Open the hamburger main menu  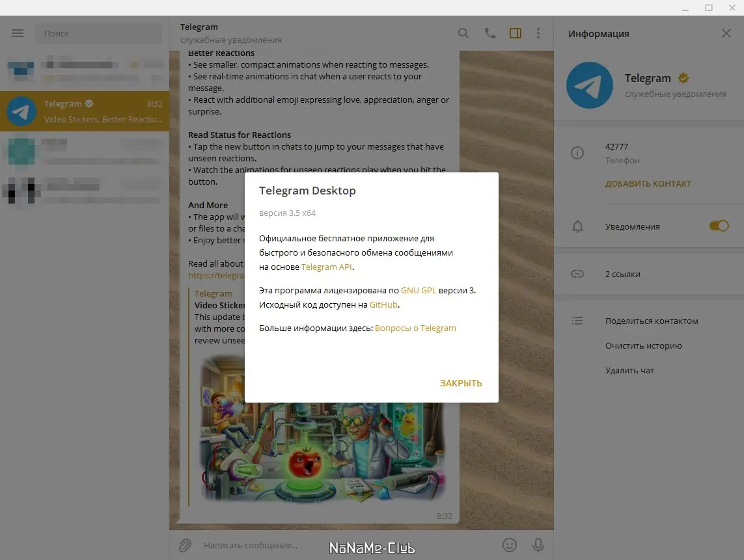pos(18,33)
